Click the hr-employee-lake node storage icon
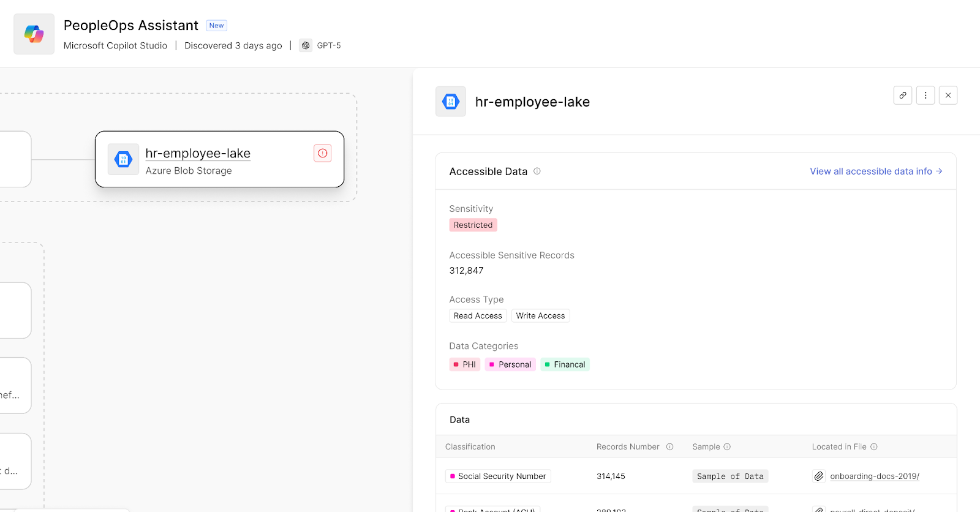Viewport: 980px width, 512px height. [123, 159]
